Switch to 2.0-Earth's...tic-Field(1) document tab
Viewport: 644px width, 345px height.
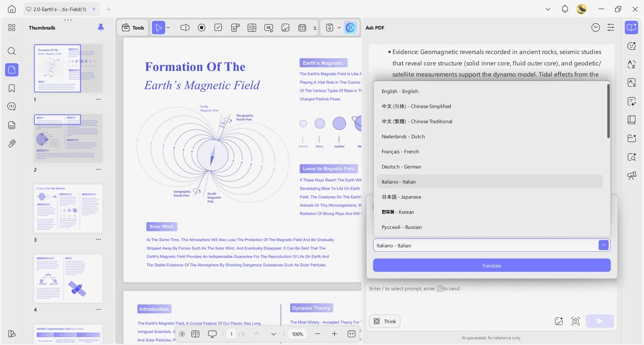61,9
